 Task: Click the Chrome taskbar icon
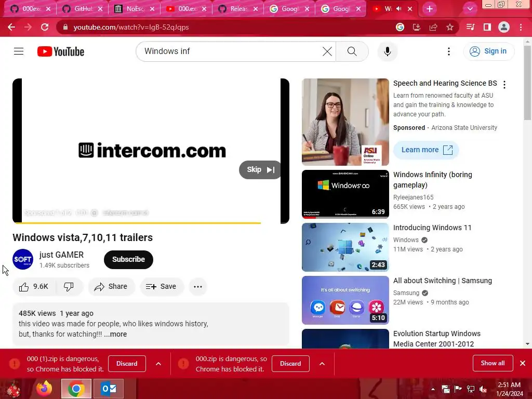[76, 389]
